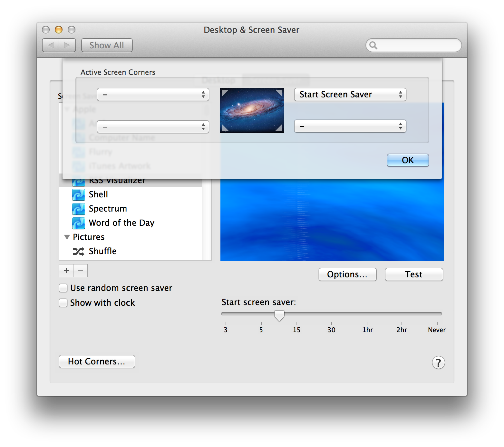Click the yellow minimize window button

coord(59,30)
